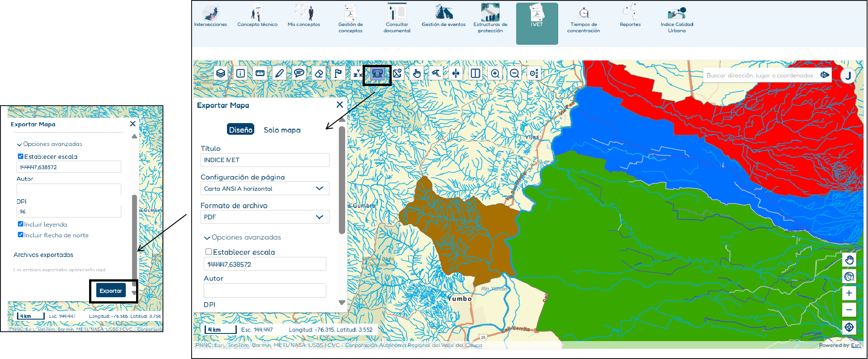Image resolution: width=868 pixels, height=359 pixels.
Task: Select the ruler measurement tool
Action: tap(260, 73)
